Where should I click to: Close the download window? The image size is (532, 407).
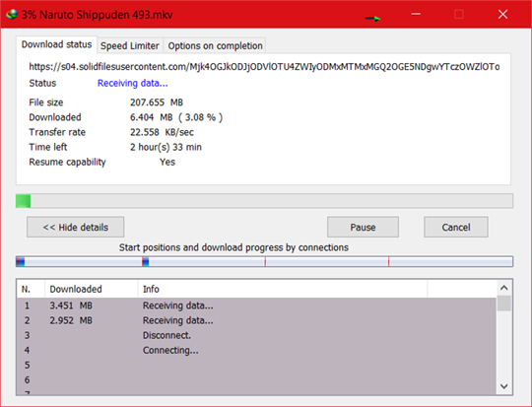point(502,14)
